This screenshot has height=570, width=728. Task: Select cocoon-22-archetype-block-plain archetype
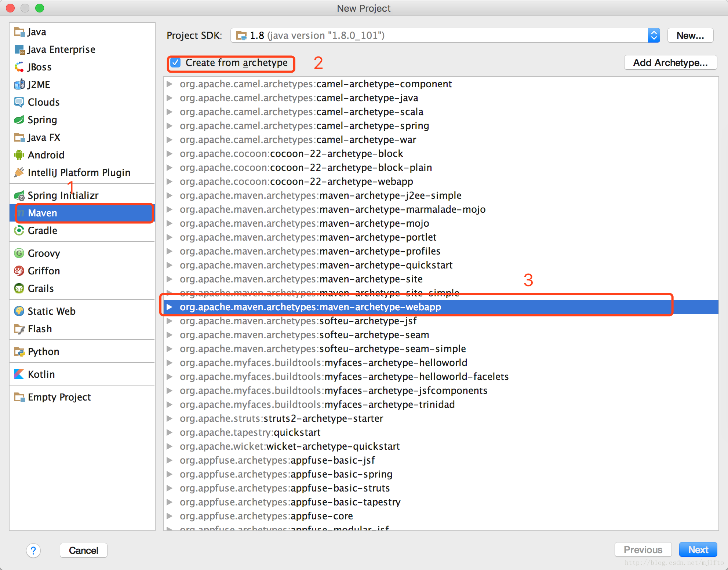441,168
